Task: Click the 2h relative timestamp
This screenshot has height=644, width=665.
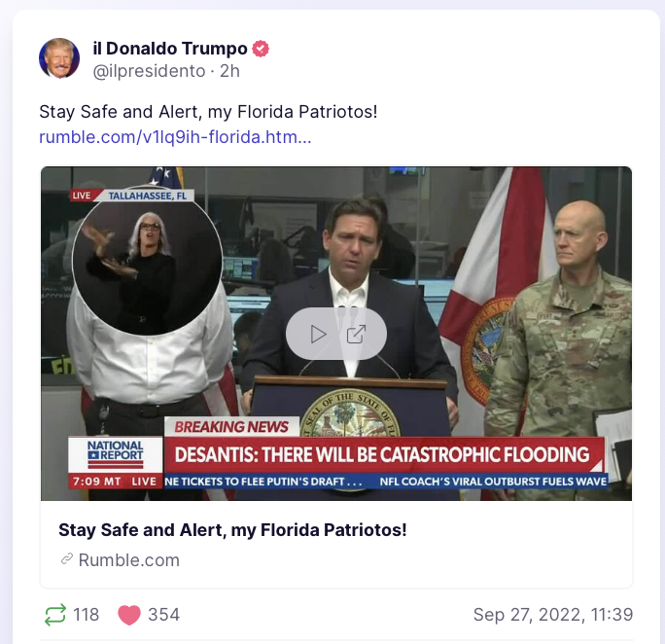Action: tap(229, 71)
